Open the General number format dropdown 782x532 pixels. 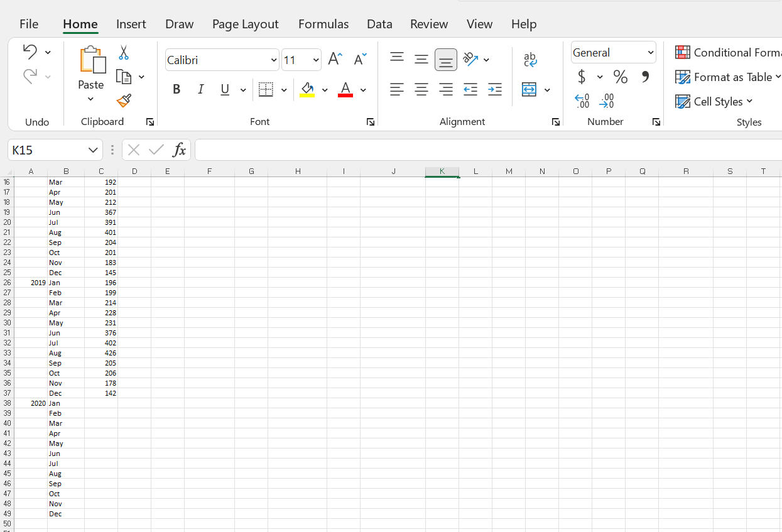[651, 53]
